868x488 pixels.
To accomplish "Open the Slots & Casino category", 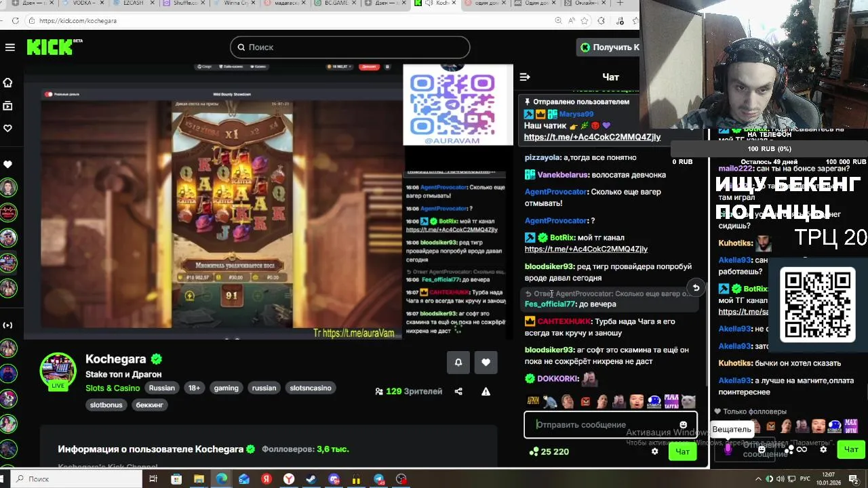I will pos(113,388).
